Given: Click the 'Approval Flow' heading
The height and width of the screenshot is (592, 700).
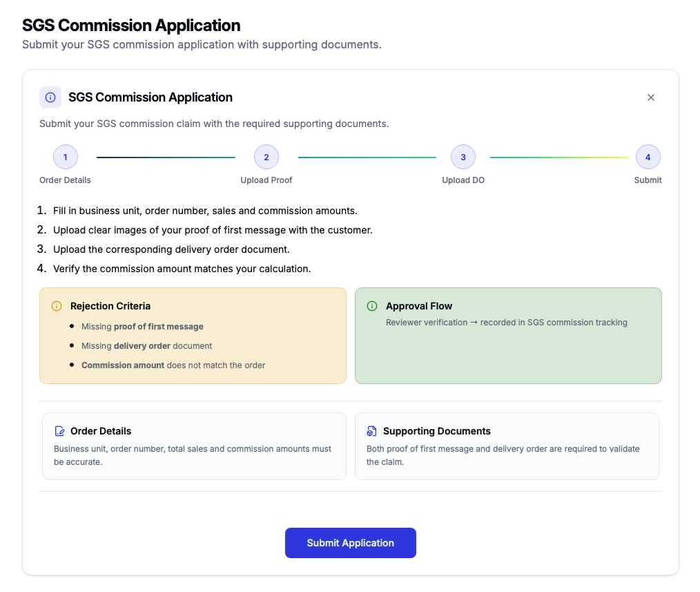Looking at the screenshot, I should coord(419,306).
